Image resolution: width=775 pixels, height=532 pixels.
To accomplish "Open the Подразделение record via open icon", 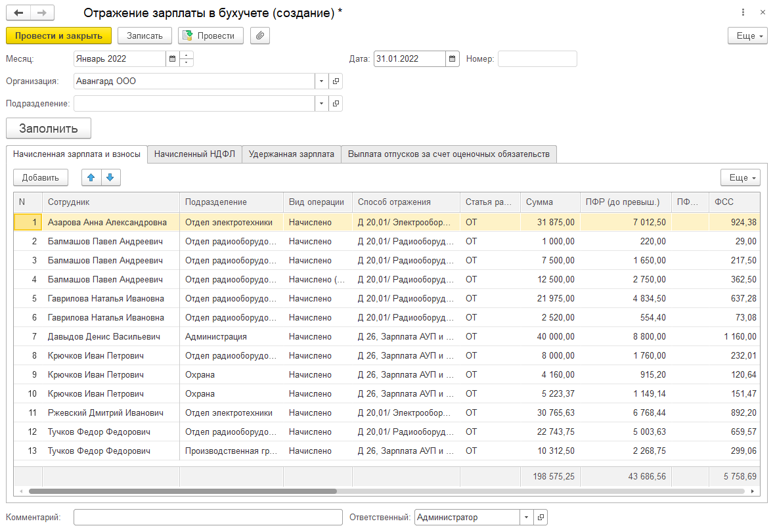I will [x=336, y=104].
